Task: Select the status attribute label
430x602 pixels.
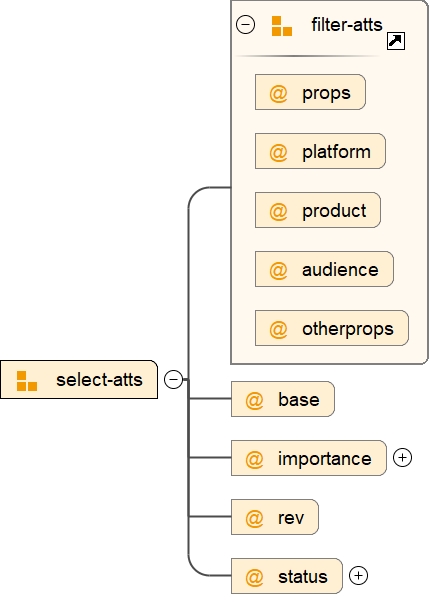Action: point(303,577)
